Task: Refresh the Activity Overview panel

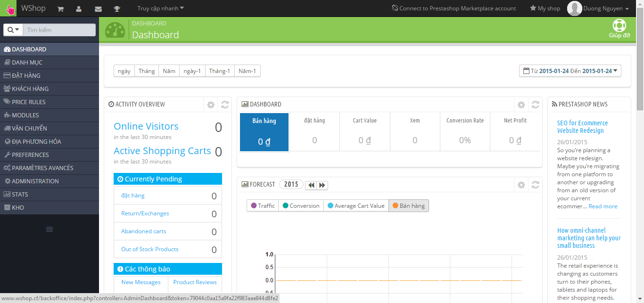Action: [x=225, y=105]
